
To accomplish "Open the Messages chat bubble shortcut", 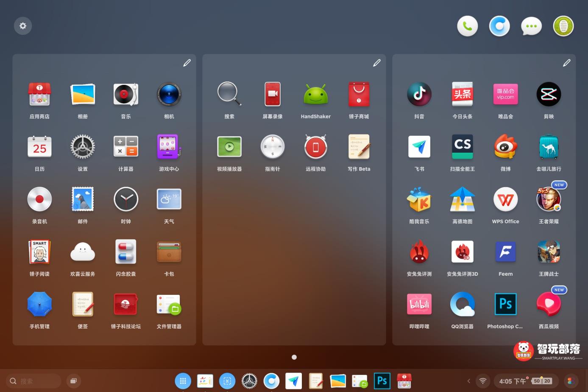I will click(x=531, y=26).
